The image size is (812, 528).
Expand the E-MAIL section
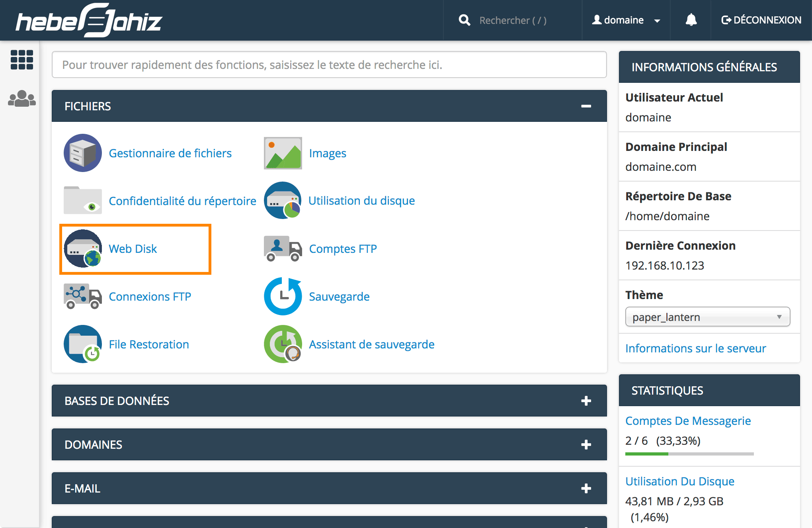pos(586,488)
